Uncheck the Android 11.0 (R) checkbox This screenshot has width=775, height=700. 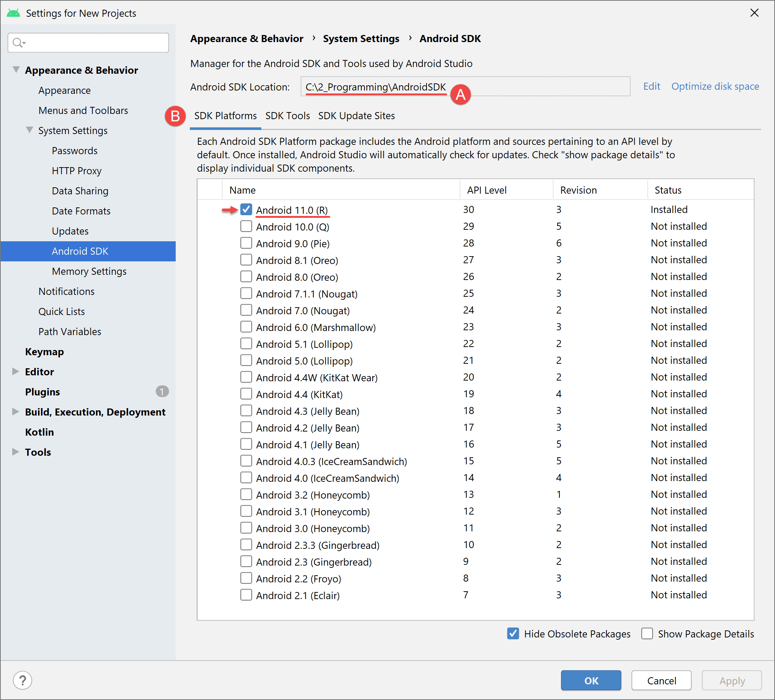pos(246,210)
